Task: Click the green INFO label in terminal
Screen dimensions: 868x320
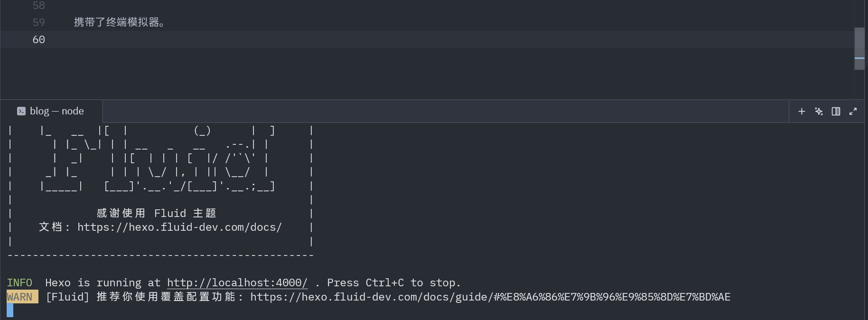Action: pos(20,283)
